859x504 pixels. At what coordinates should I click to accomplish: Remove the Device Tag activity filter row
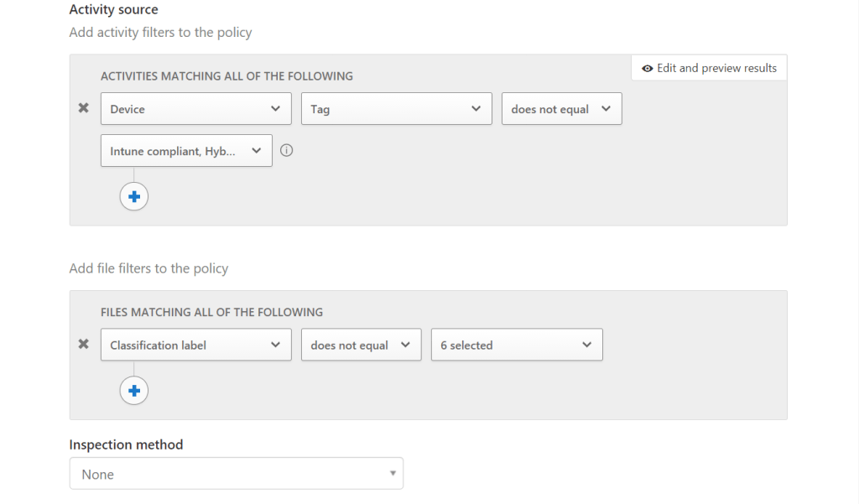[83, 108]
